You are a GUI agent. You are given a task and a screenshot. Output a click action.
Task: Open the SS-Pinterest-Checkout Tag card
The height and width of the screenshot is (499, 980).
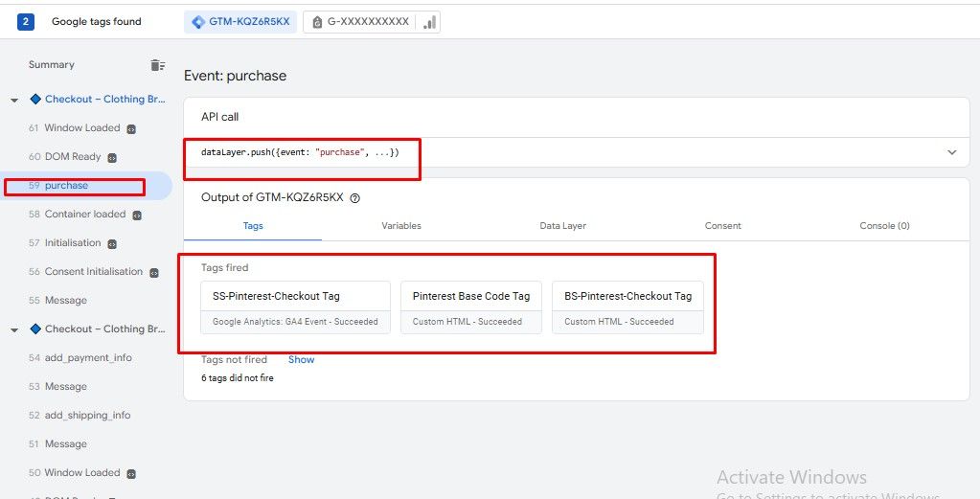(295, 306)
